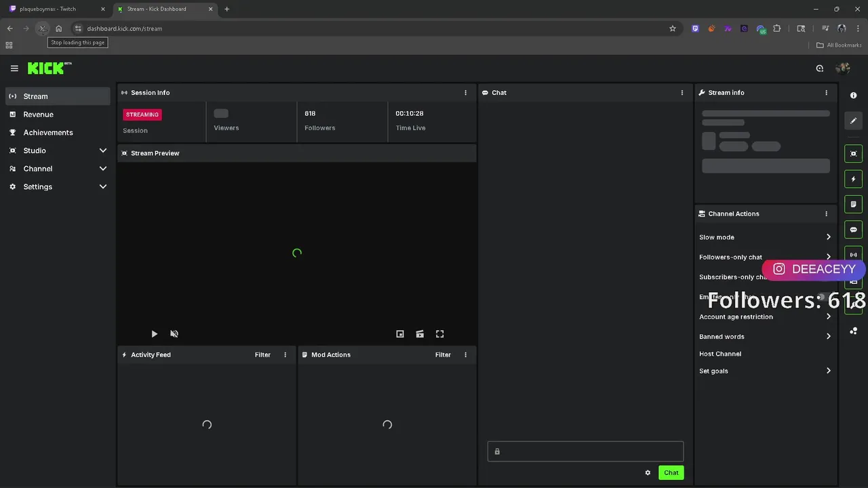Open the browser media controls icon
The image size is (868, 488).
click(825, 28)
